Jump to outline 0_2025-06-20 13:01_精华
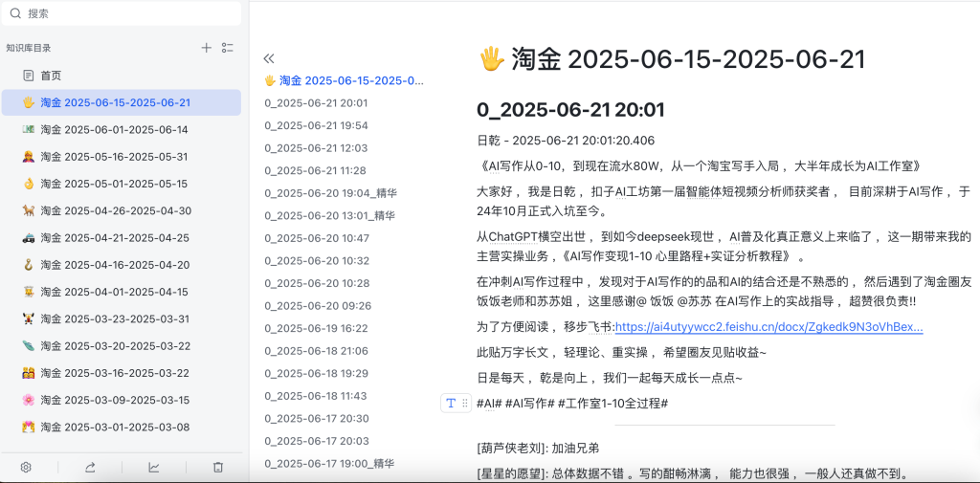Viewport: 980px width, 483px height. (x=329, y=215)
